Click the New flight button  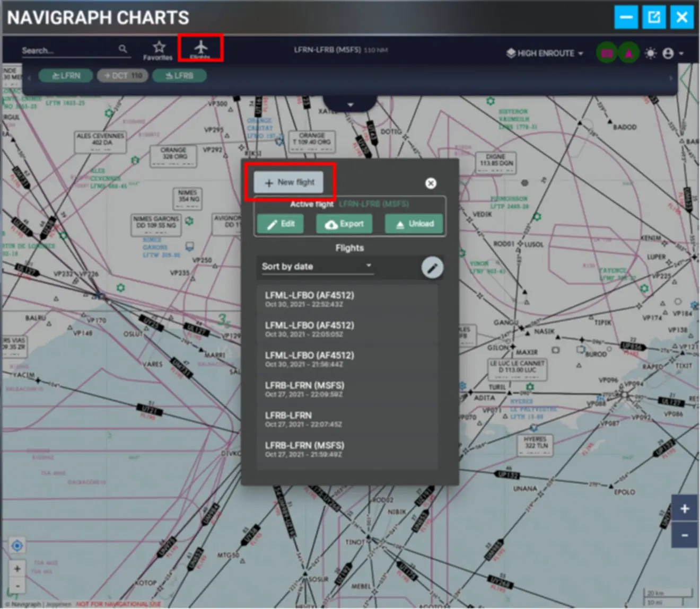pos(288,182)
